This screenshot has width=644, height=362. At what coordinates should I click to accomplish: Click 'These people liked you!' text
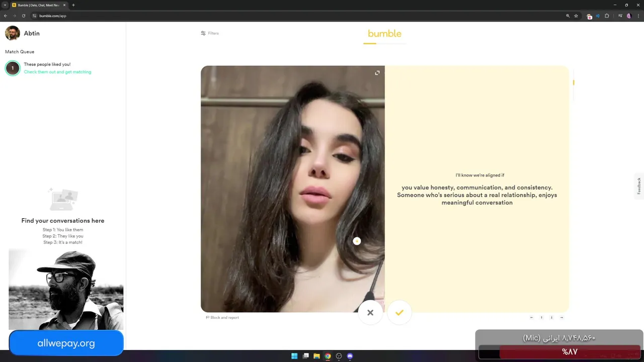[47, 64]
